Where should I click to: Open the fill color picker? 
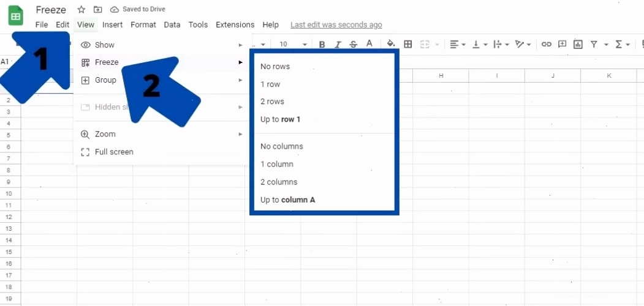point(391,44)
